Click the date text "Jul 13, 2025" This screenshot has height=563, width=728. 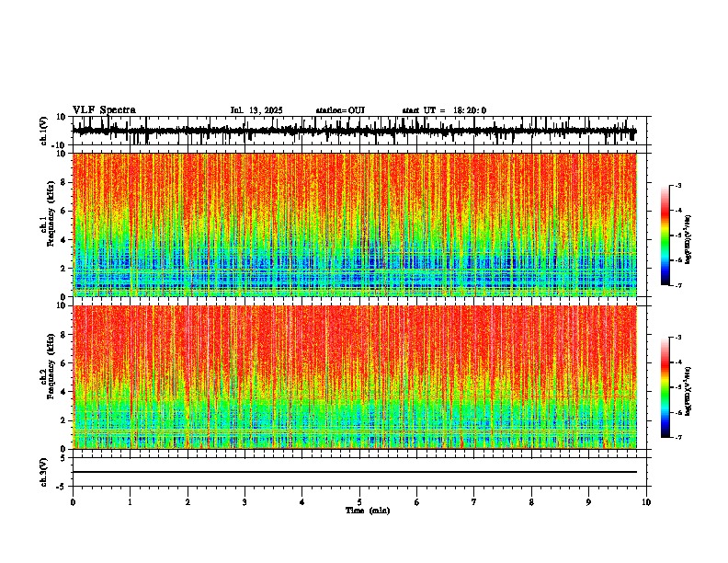(256, 110)
